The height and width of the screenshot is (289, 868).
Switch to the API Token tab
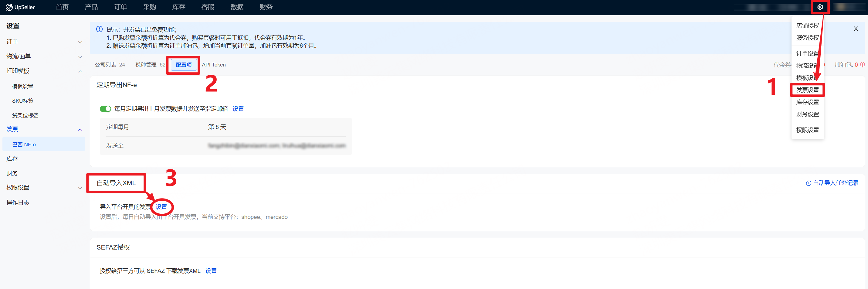(214, 65)
